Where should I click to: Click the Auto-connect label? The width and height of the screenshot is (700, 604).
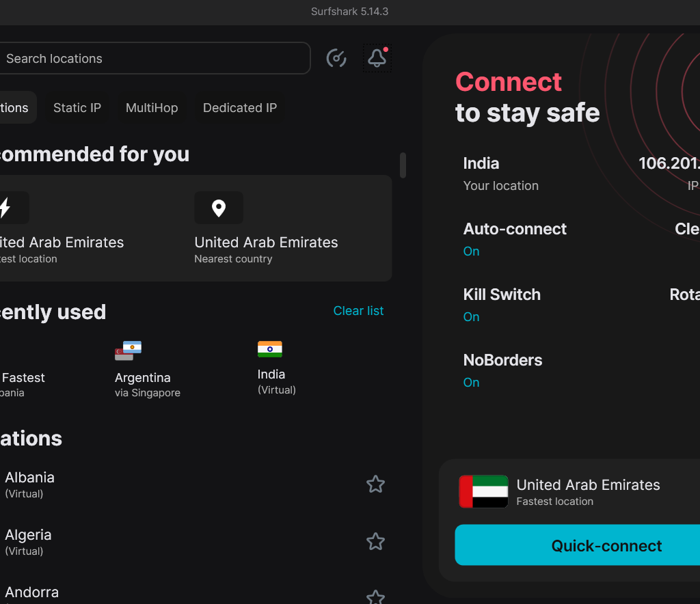coord(515,229)
